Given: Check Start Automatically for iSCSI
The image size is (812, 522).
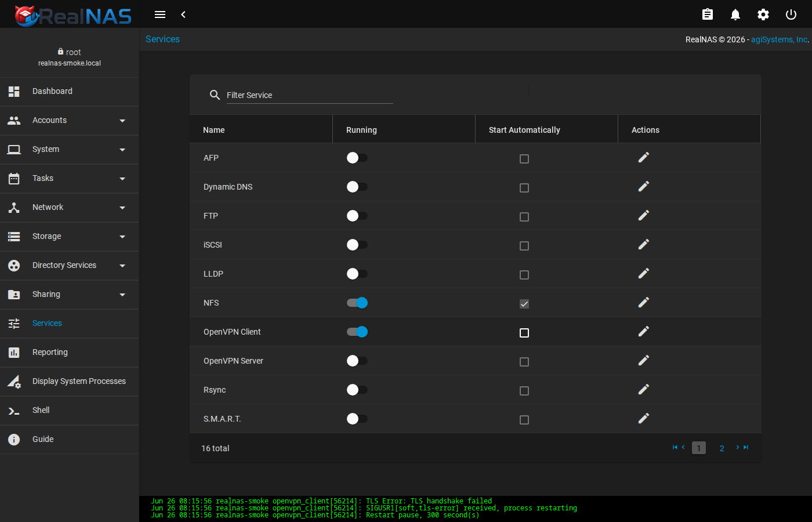Looking at the screenshot, I should click(x=524, y=246).
